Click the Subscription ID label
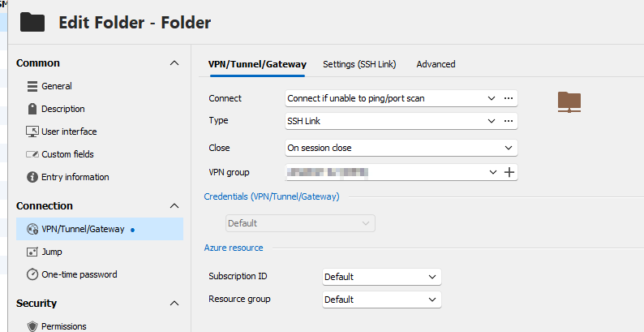 238,276
